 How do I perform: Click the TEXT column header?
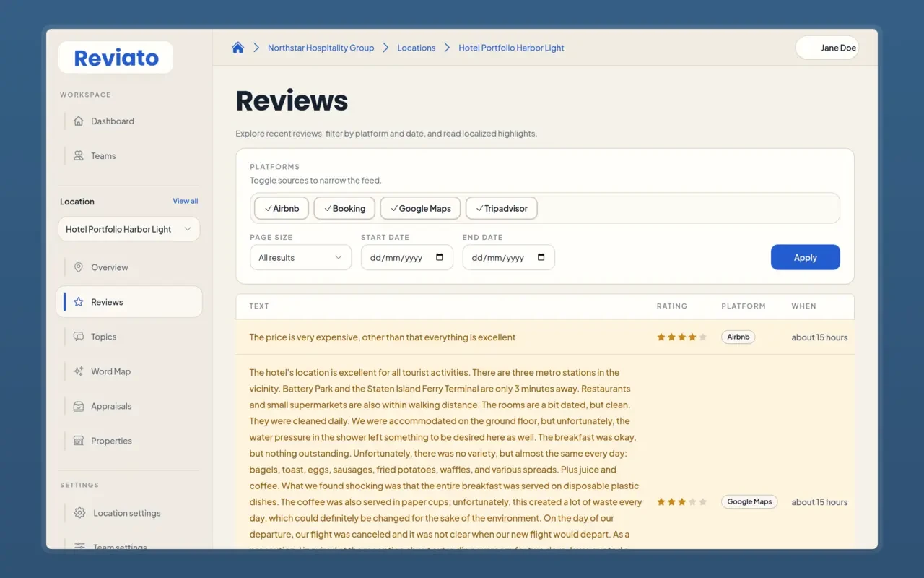[x=259, y=306]
